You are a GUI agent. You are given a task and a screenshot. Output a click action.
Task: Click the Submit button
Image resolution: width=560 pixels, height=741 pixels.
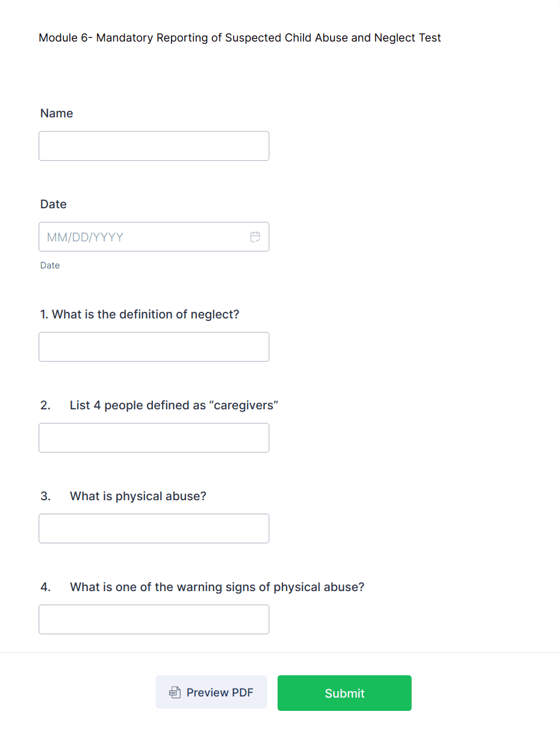click(344, 693)
